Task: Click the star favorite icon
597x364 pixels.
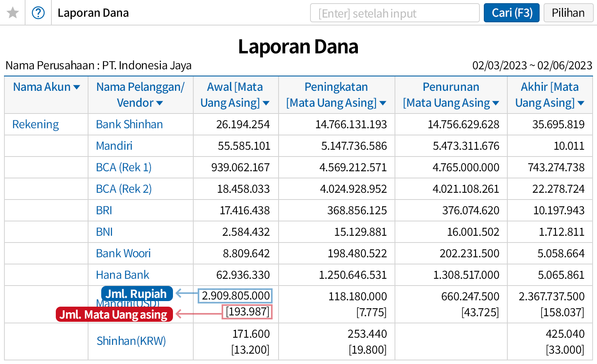Action: (13, 13)
